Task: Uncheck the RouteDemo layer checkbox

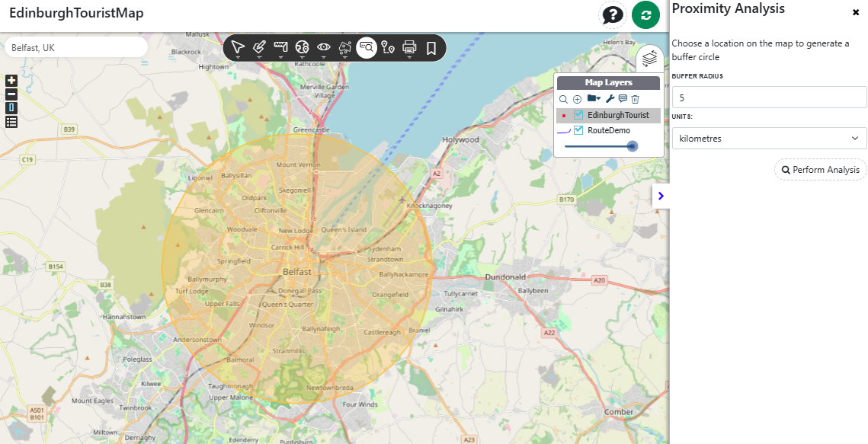Action: [x=578, y=130]
